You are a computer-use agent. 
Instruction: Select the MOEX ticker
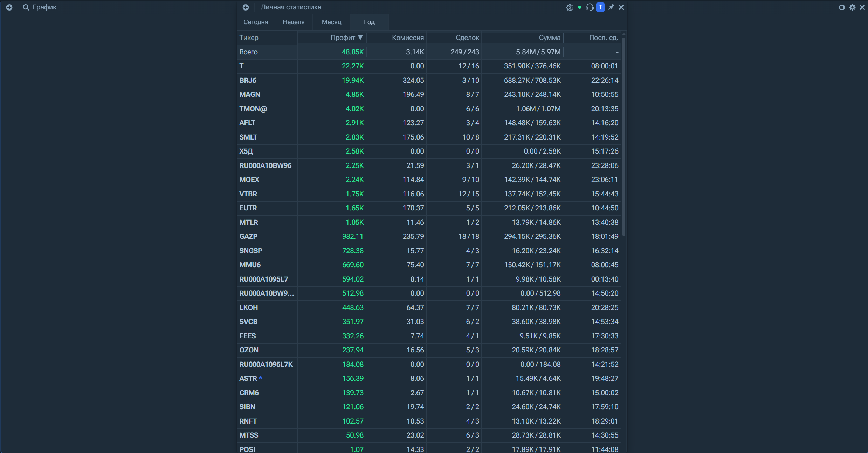tap(249, 180)
